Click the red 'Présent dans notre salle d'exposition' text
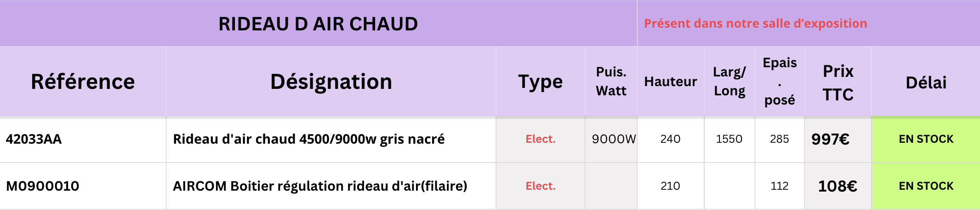 pos(755,23)
